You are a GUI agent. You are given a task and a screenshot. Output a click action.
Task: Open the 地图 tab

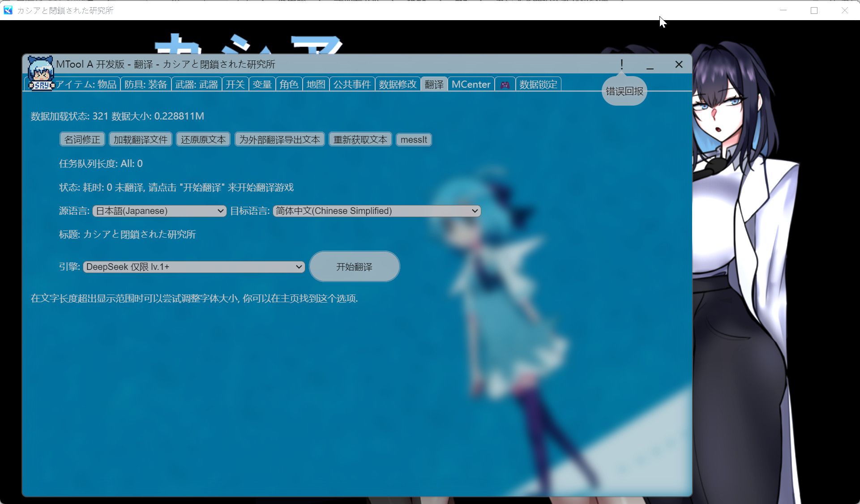(316, 85)
